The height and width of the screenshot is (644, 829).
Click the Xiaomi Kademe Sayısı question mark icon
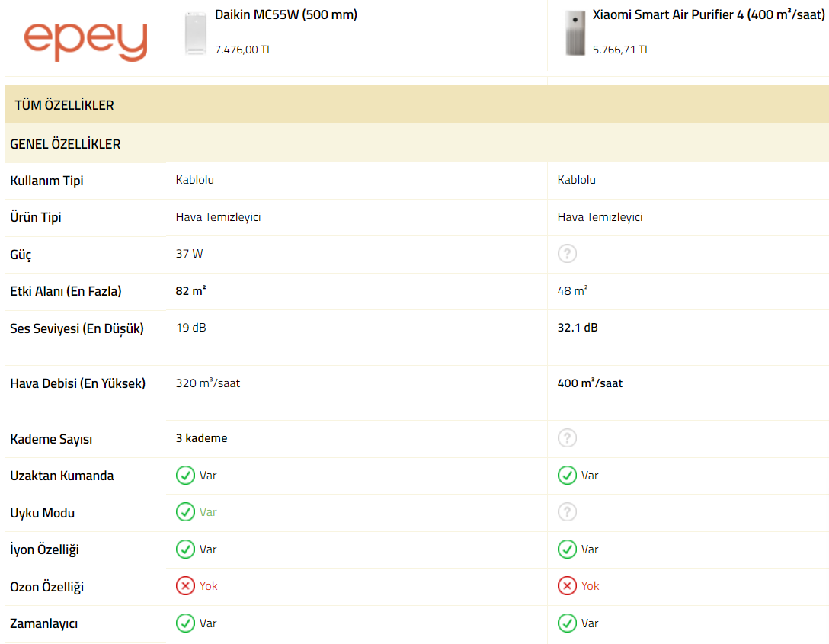(568, 438)
